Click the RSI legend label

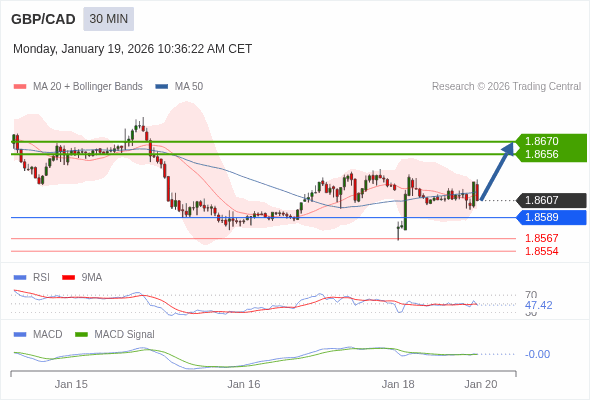(41, 278)
